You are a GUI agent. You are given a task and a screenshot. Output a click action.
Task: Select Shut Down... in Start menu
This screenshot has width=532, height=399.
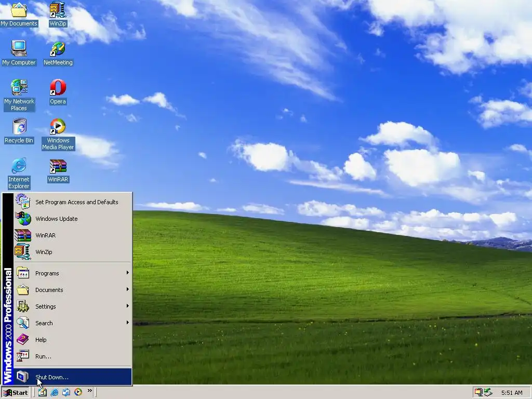73,377
